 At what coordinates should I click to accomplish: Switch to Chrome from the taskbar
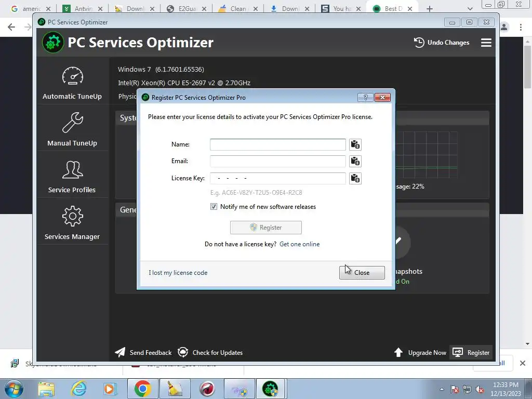point(142,389)
